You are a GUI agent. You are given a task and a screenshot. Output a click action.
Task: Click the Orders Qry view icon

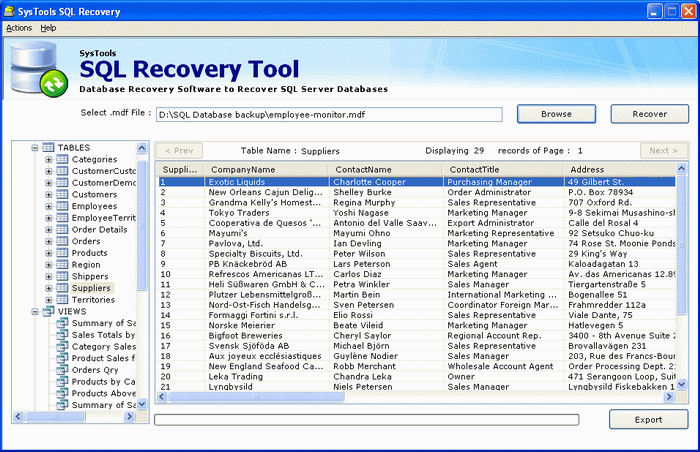(x=62, y=369)
